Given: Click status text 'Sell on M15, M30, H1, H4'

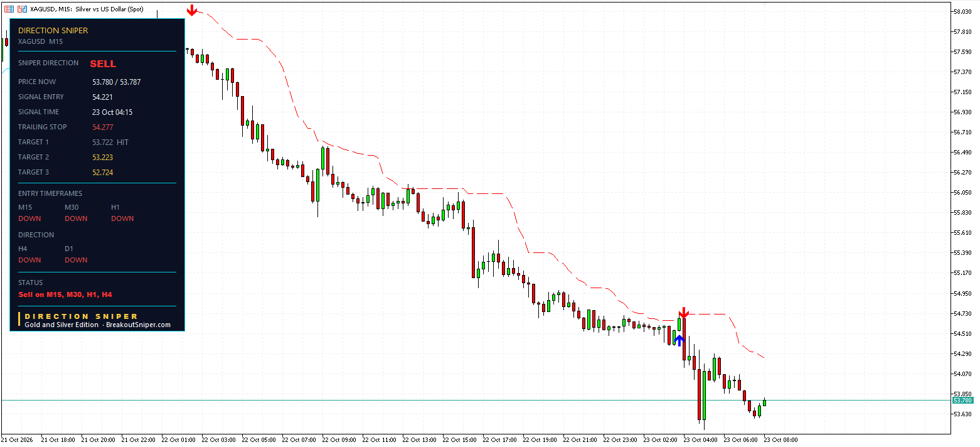Looking at the screenshot, I should point(65,294).
